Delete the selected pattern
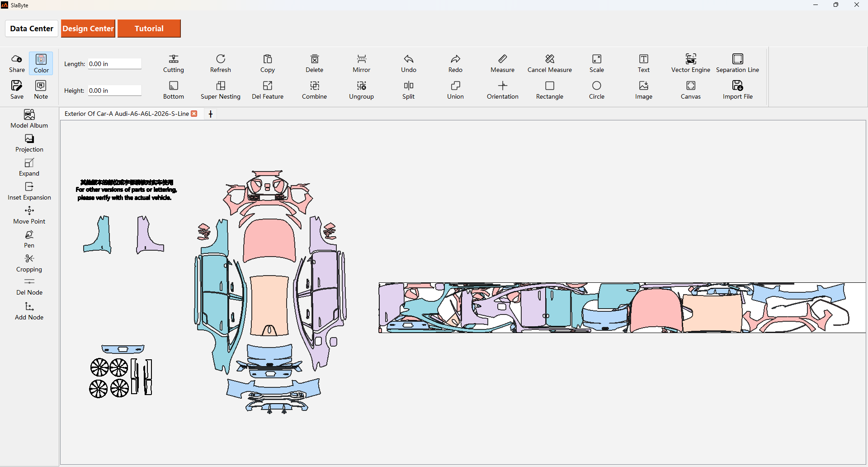Image resolution: width=868 pixels, height=467 pixels. 315,63
